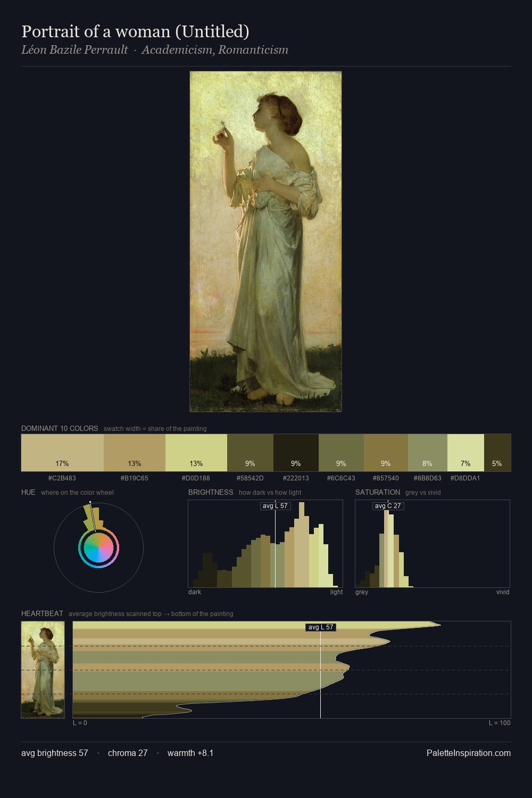The height and width of the screenshot is (798, 532).
Task: Click the artist name Léon Bazile Perrault
Action: 74,50
